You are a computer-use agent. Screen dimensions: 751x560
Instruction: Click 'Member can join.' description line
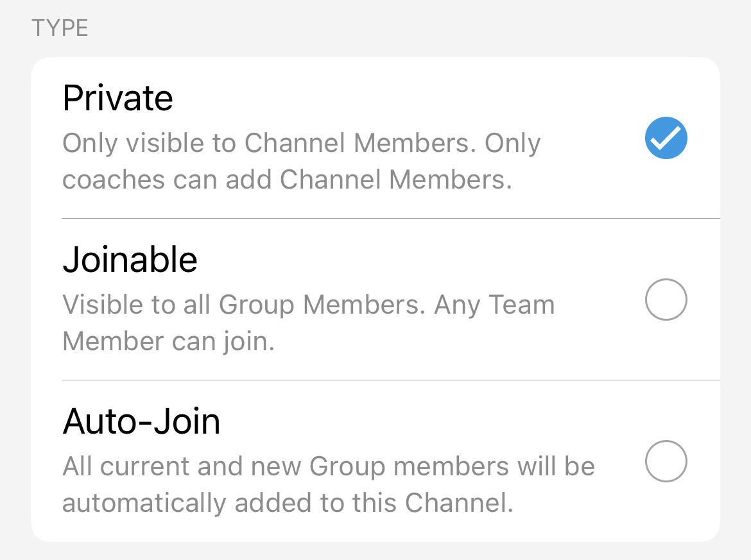pos(168,342)
